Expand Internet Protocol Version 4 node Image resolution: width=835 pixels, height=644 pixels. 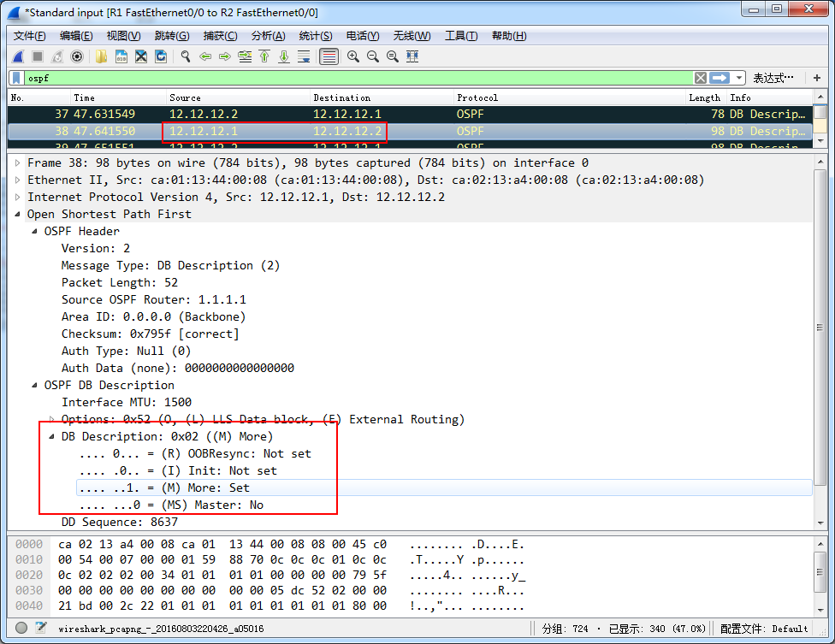(18, 197)
